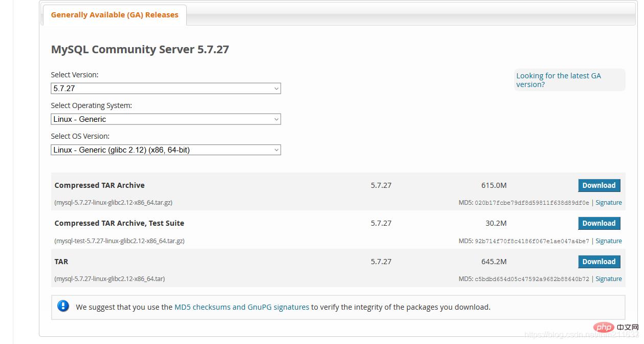
Task: Open the MD5 checksums and GnuPG signatures link
Action: (x=241, y=307)
